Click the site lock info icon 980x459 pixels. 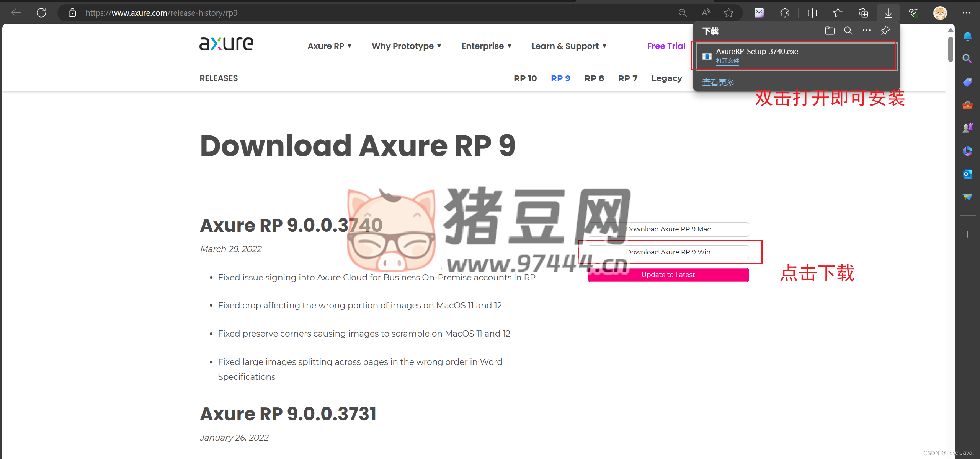point(72,13)
